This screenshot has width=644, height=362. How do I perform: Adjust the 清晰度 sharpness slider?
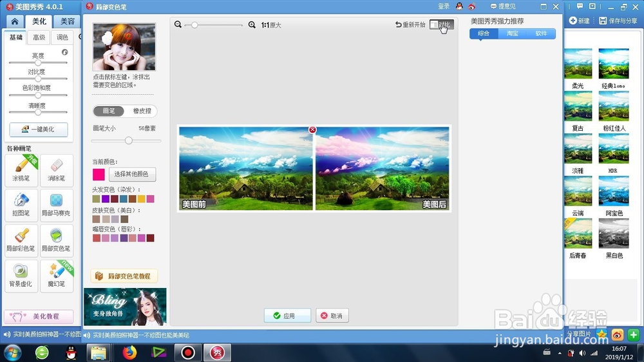(x=38, y=112)
